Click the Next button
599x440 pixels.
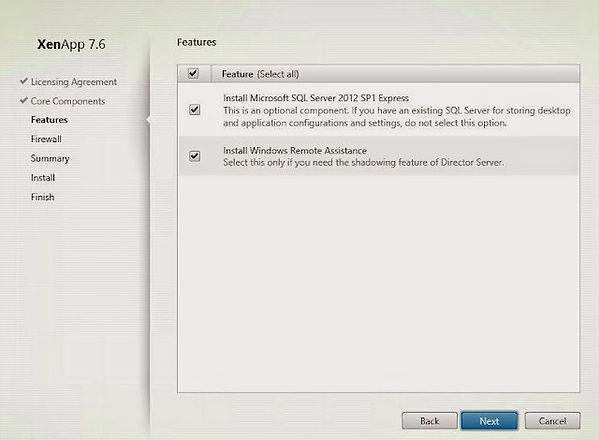[x=489, y=421]
